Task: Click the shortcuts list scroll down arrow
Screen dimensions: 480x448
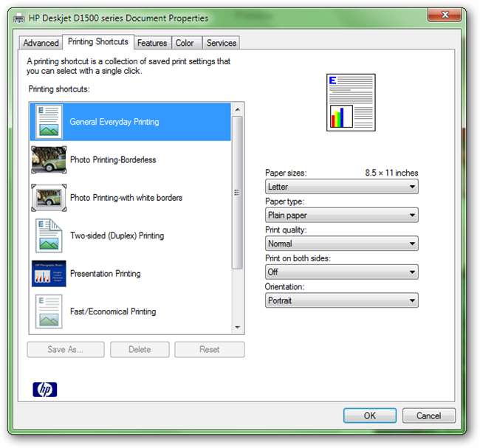Action: tap(237, 328)
